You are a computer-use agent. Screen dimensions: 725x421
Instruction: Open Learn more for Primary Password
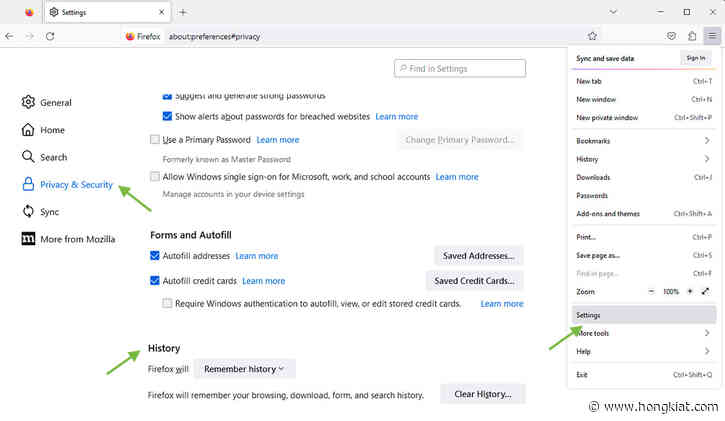coord(278,140)
